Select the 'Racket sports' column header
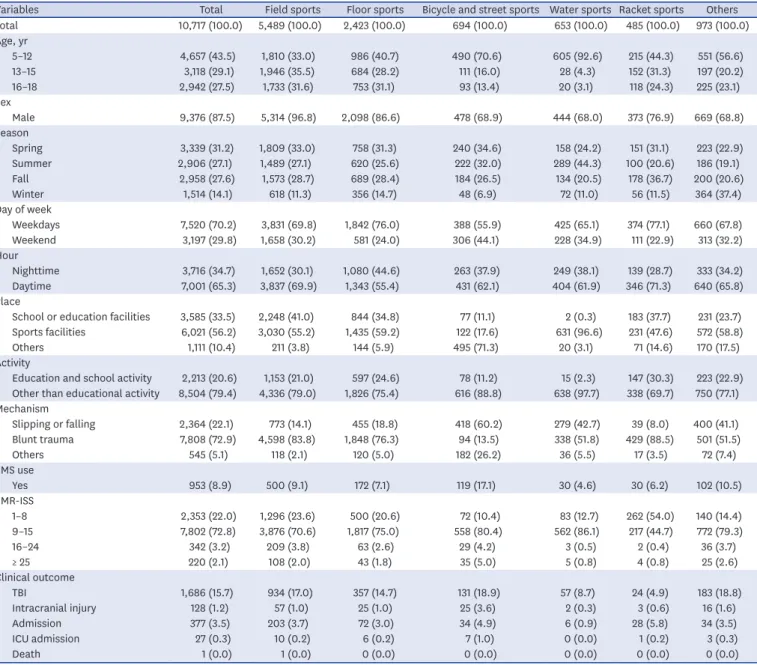 point(651,10)
